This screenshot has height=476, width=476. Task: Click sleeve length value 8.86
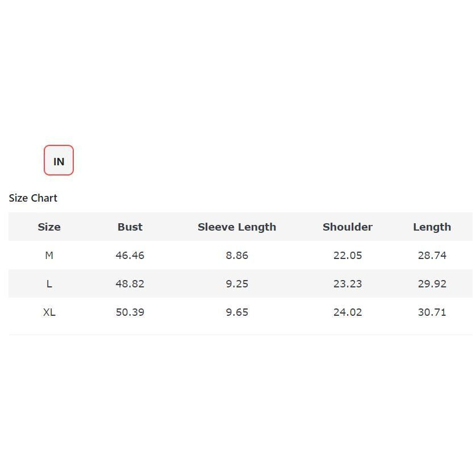(237, 255)
